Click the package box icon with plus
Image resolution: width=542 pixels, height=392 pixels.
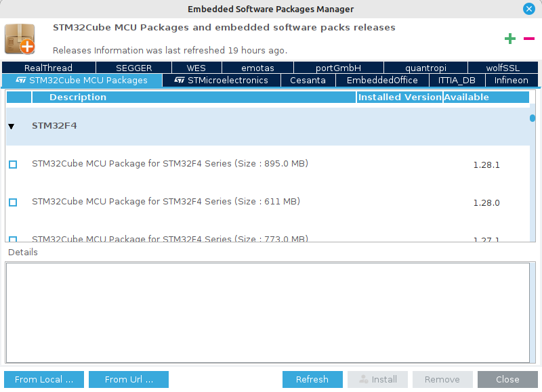[x=20, y=39]
